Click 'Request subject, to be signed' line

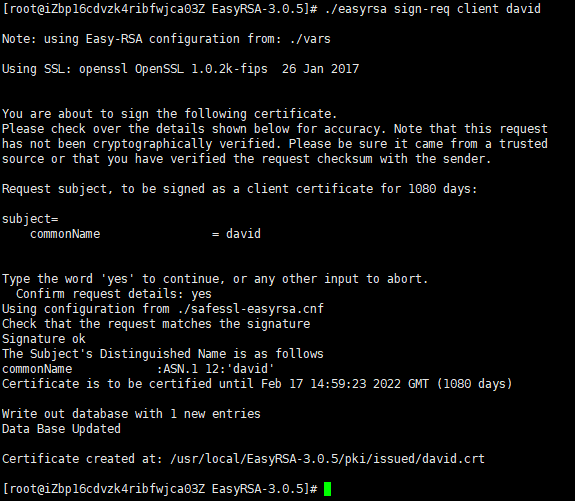[x=239, y=189]
